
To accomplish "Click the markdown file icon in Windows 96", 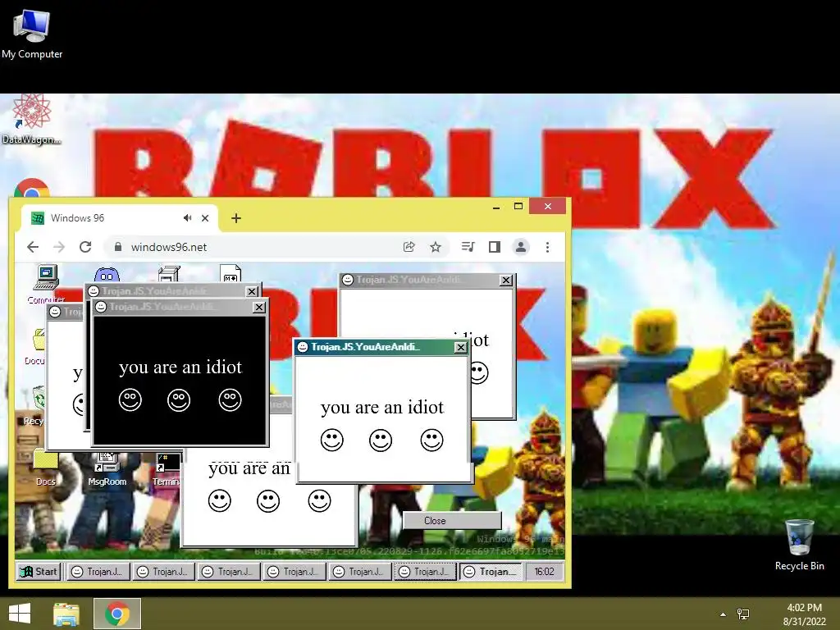I will click(231, 273).
